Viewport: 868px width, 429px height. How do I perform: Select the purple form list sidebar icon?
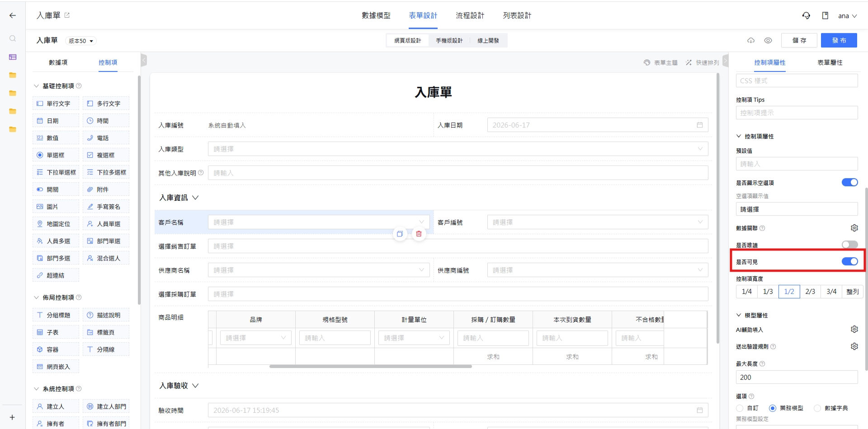(x=13, y=57)
